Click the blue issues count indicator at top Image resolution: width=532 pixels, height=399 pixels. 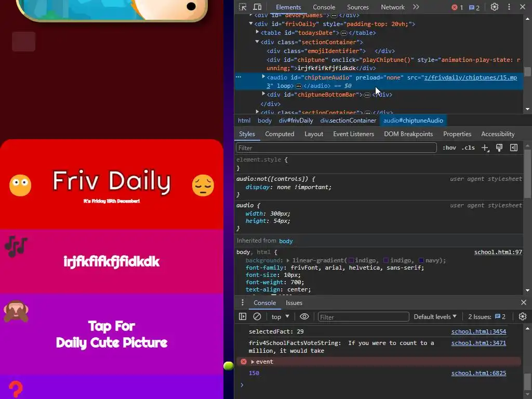click(474, 7)
